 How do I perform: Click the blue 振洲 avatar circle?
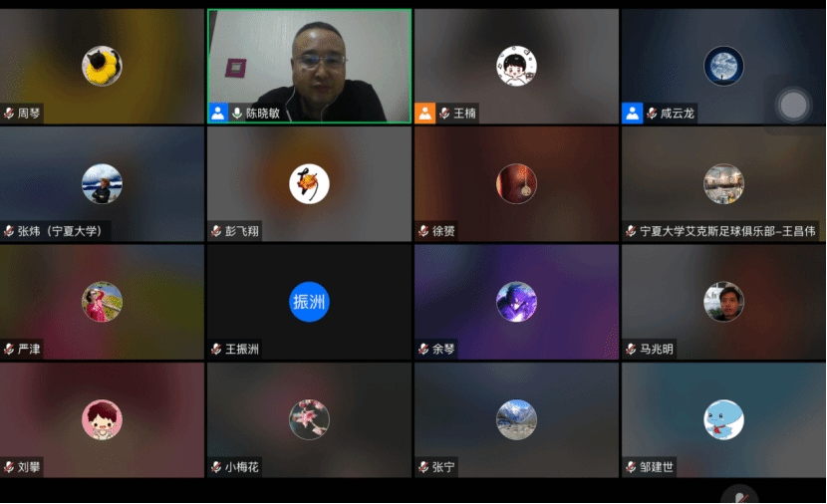click(x=309, y=302)
